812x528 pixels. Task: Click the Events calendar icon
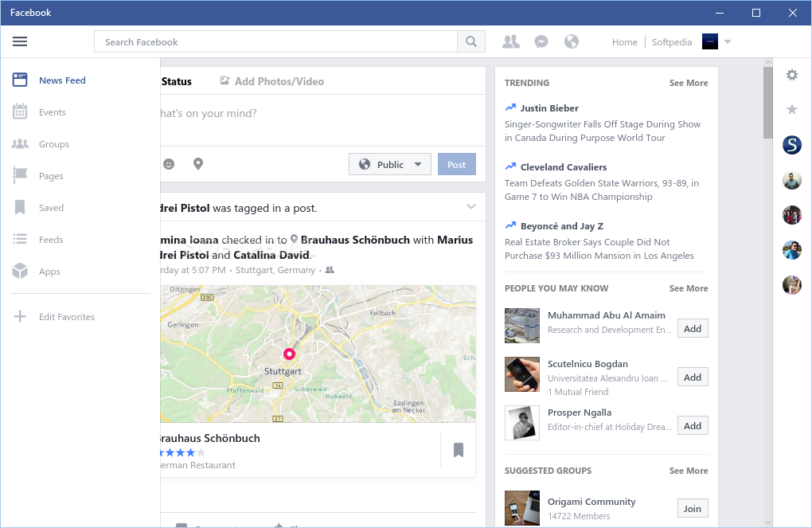point(20,111)
